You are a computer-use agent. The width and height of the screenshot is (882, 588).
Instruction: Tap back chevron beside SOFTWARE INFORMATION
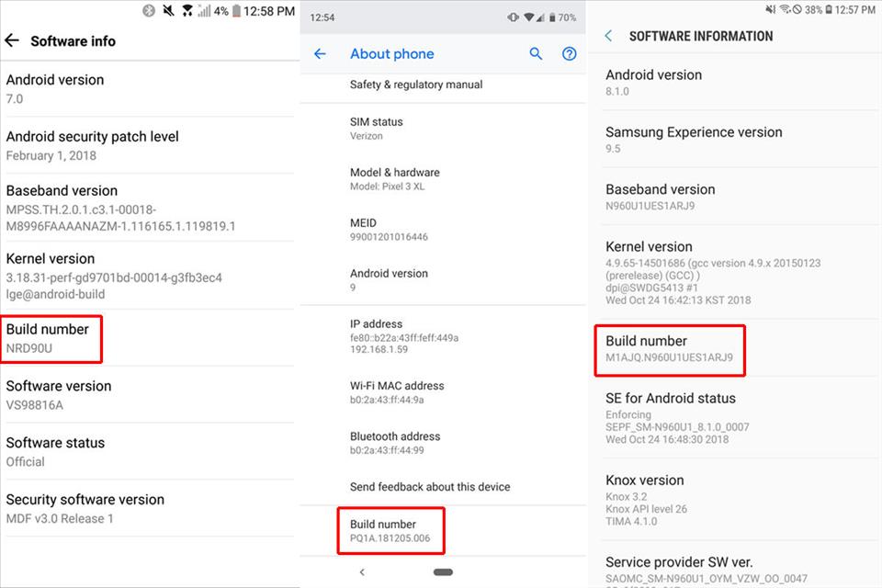pos(608,36)
